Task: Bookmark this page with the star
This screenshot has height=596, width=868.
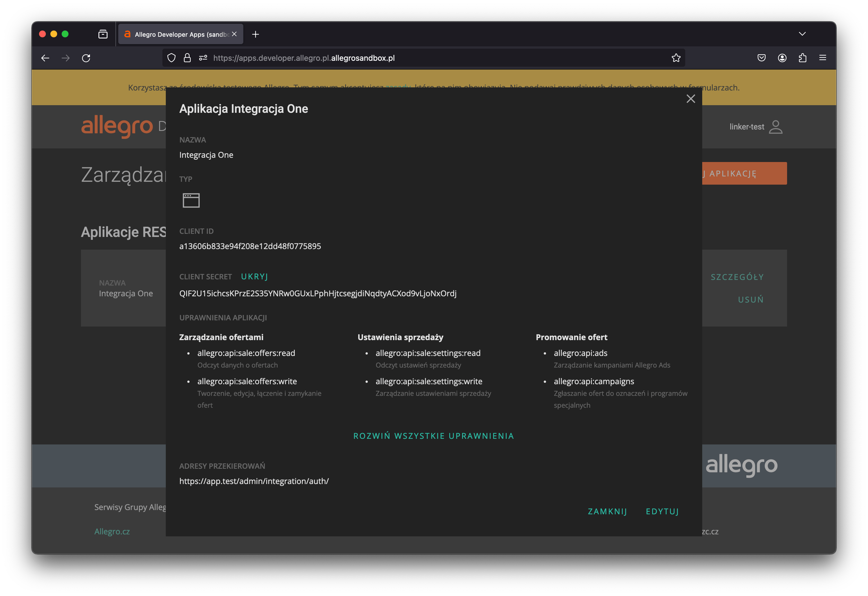Action: tap(676, 58)
